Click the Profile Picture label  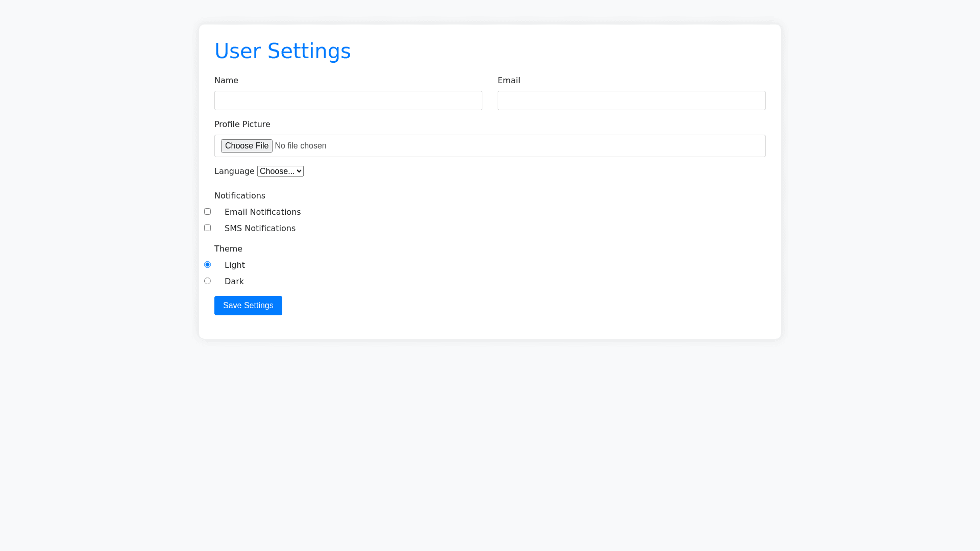[242, 124]
